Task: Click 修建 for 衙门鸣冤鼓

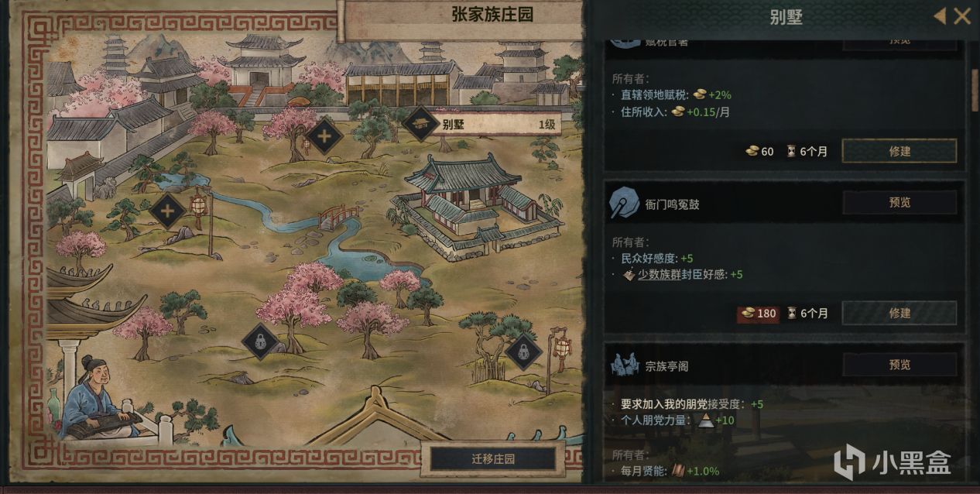Action: (899, 313)
